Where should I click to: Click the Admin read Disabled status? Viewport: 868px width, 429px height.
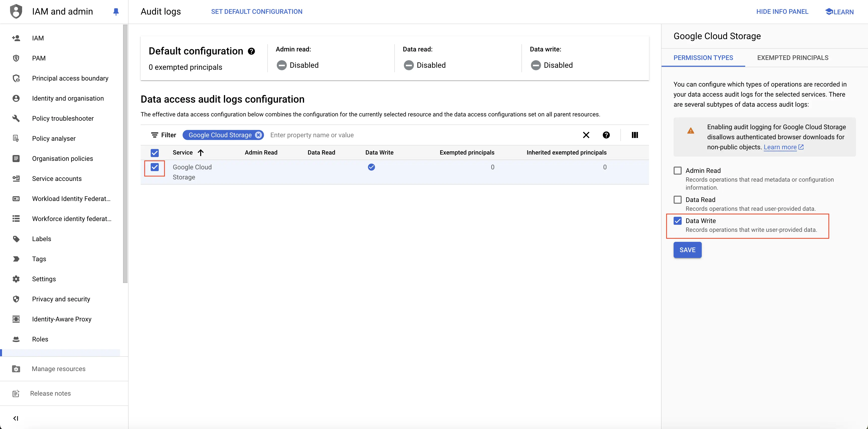(297, 65)
